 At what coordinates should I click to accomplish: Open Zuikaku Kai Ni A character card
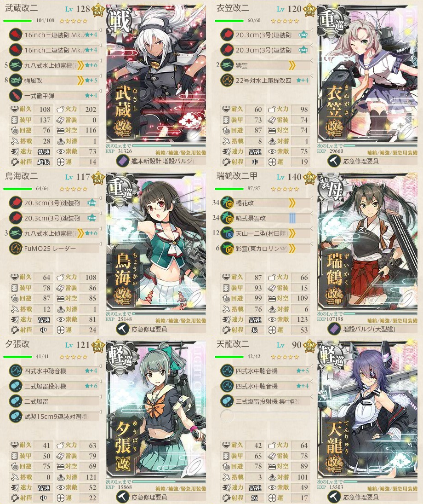click(x=367, y=242)
